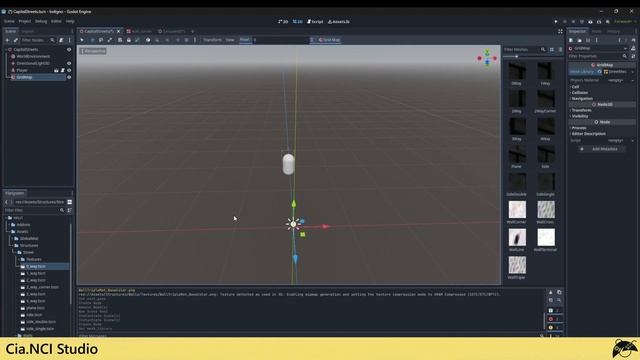Viewport: 640px width, 360px height.
Task: Click the viewport rotation axis gizmo
Action: click(487, 58)
